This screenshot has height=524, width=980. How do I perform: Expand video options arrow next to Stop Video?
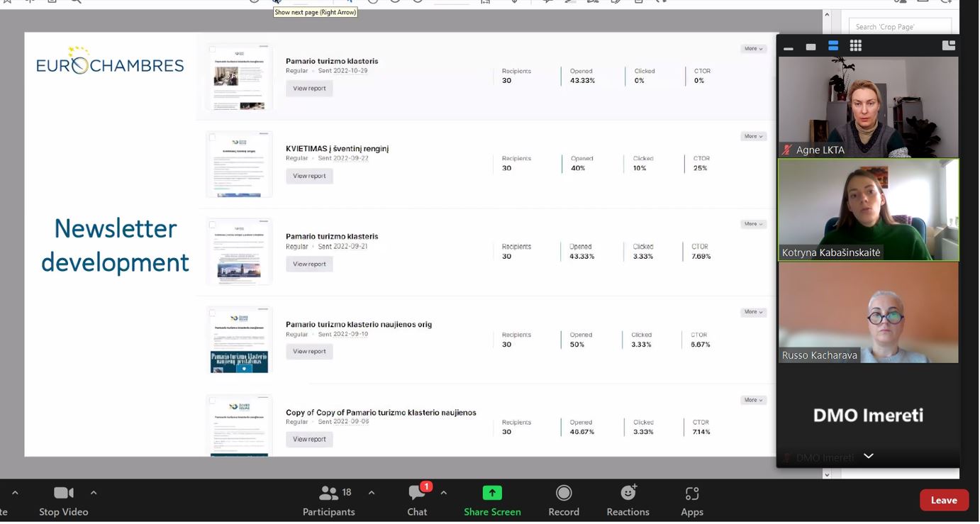(x=94, y=492)
